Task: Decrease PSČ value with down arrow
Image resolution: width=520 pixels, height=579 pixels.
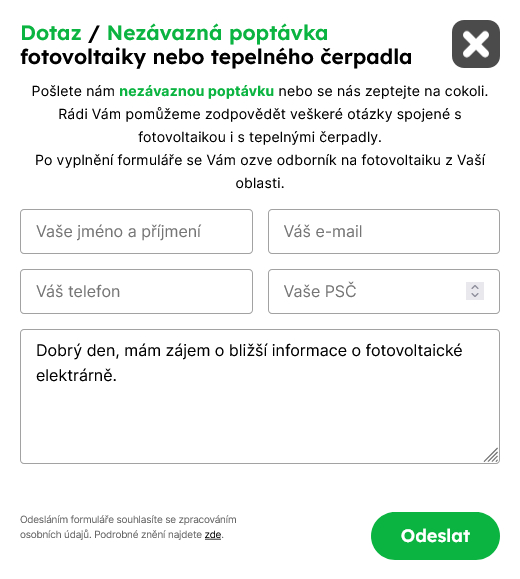Action: pyautogui.click(x=475, y=295)
